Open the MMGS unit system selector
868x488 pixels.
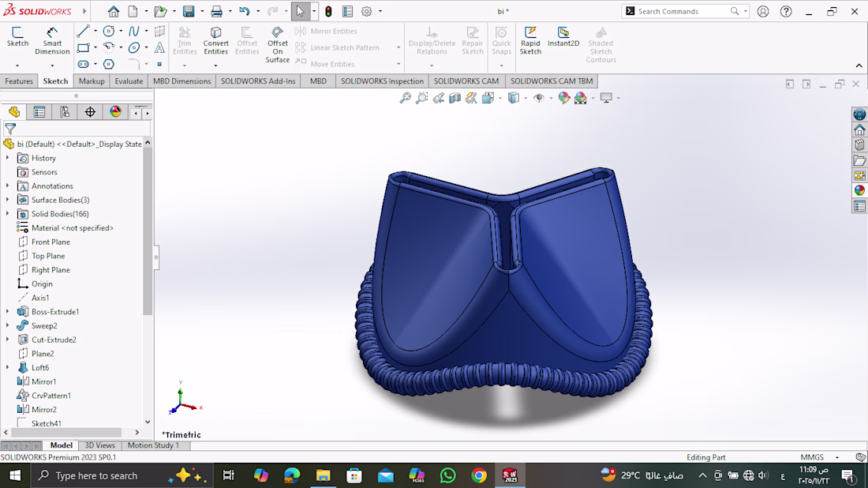pos(819,457)
